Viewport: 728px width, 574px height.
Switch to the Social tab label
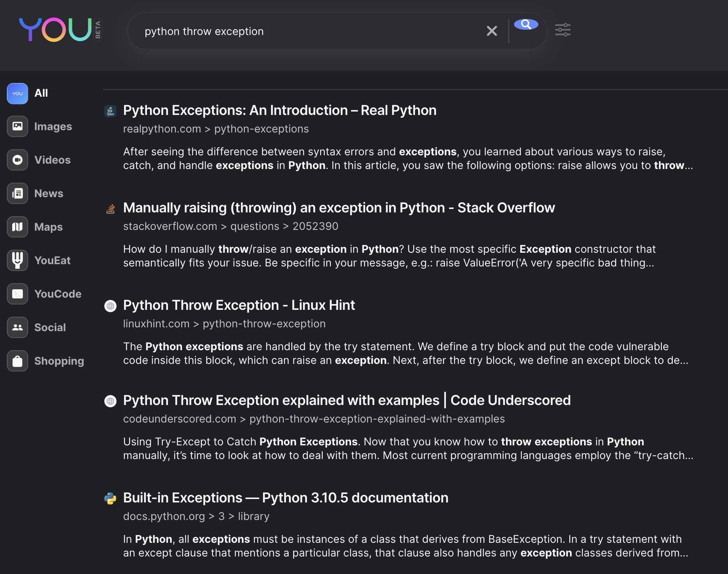click(50, 327)
